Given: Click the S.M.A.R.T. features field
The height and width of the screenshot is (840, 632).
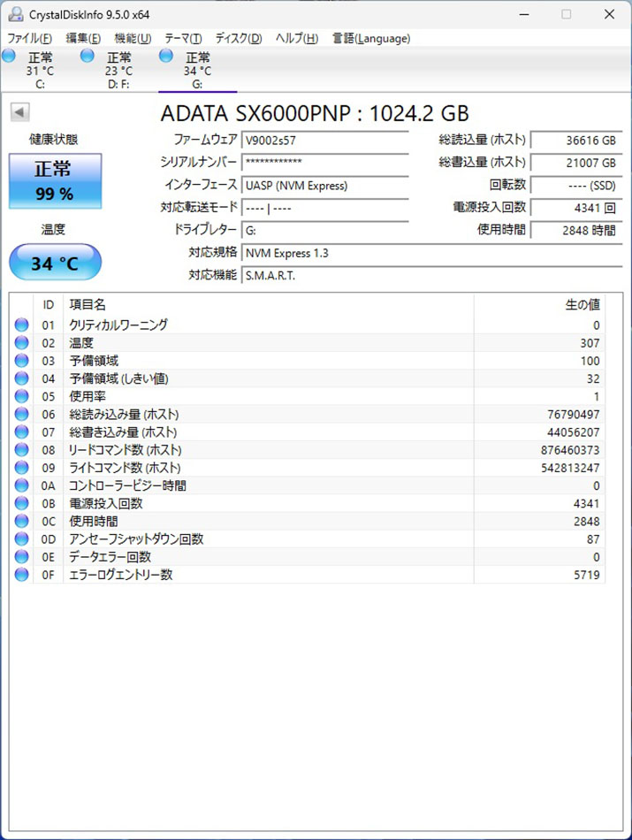Looking at the screenshot, I should click(432, 275).
